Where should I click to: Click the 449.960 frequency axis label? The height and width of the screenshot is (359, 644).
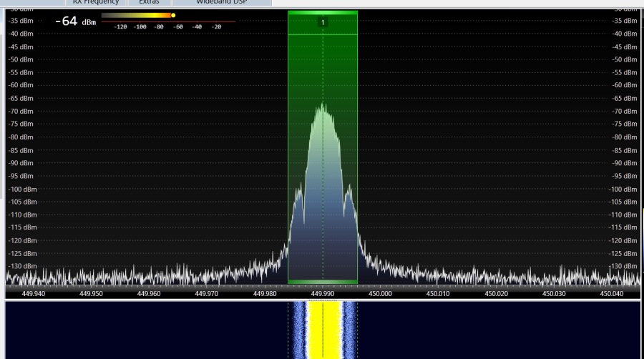pyautogui.click(x=149, y=294)
